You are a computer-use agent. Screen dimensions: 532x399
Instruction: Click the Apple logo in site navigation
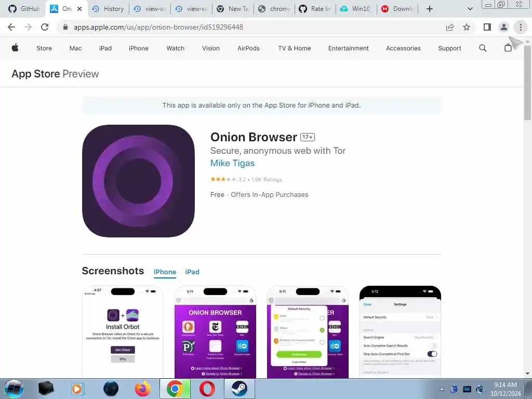tap(15, 48)
